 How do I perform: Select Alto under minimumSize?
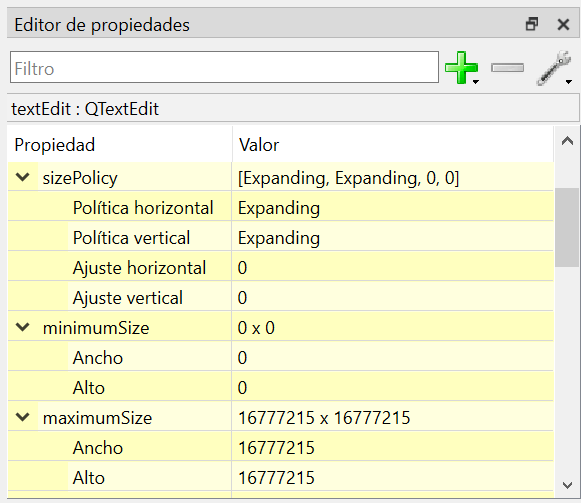pyautogui.click(x=280, y=387)
